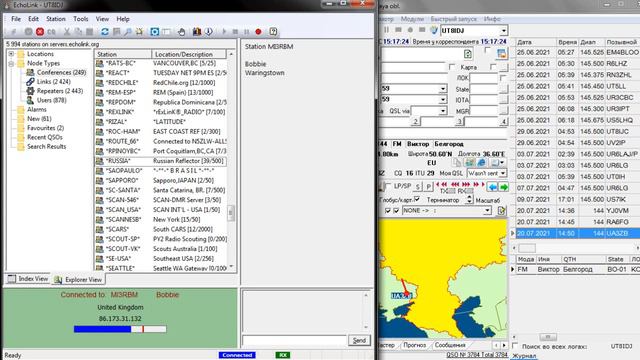Click the Find magnifier icon in EchoLink toolbar
Image resolution: width=640 pixels, height=360 pixels.
[x=128, y=31]
